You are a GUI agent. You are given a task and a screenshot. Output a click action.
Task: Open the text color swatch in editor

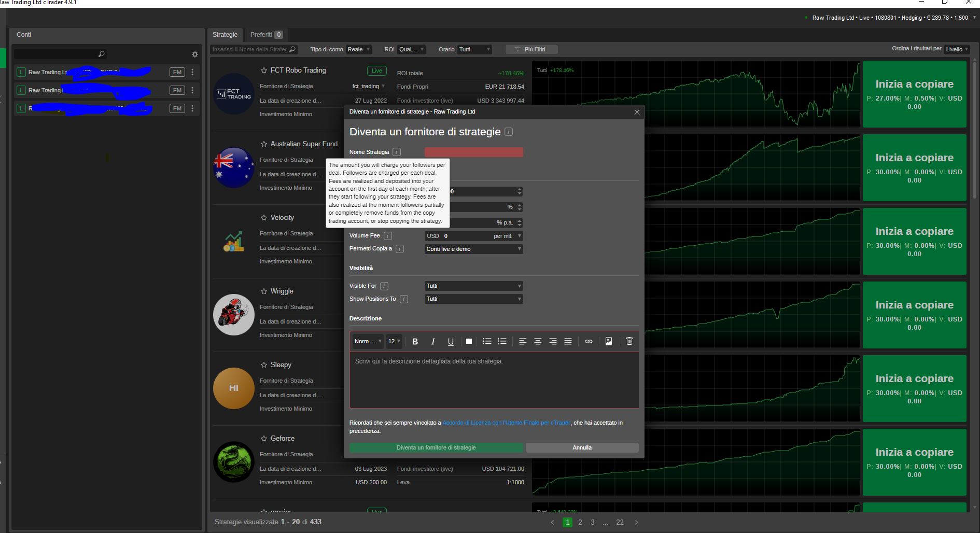click(x=469, y=341)
